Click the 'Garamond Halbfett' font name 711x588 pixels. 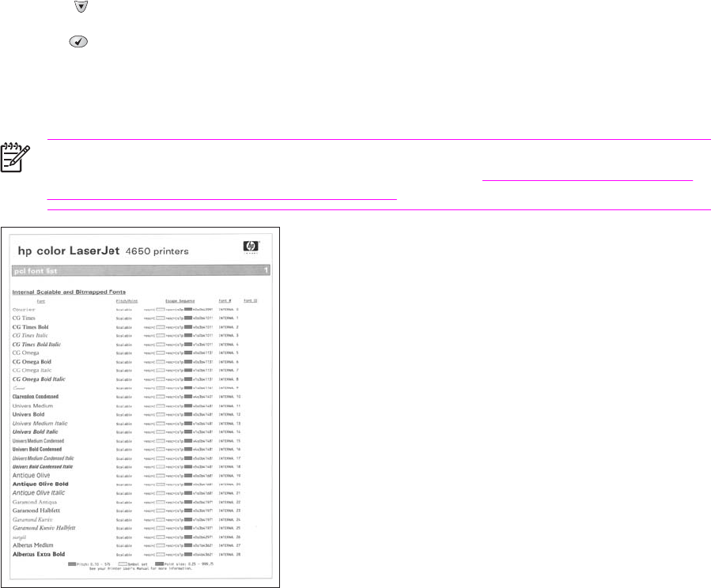tap(36, 511)
